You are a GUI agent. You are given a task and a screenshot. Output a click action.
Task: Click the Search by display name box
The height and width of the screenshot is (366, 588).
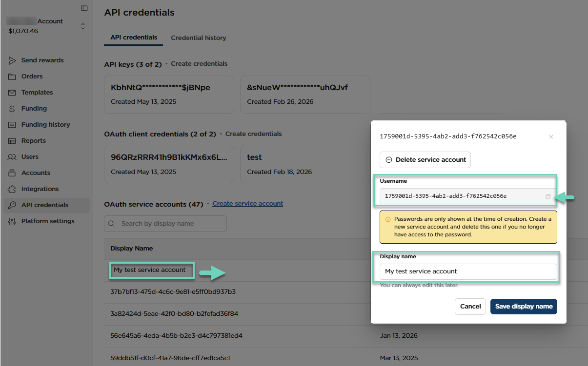(165, 224)
